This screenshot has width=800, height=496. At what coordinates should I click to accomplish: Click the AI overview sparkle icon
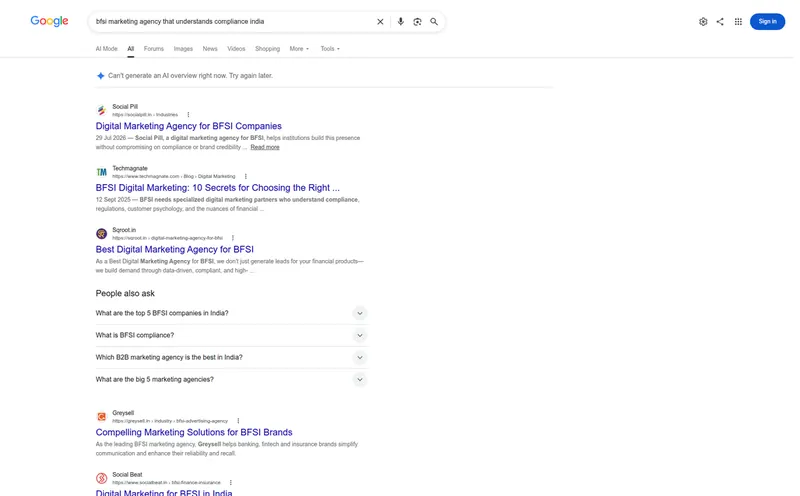pos(101,76)
